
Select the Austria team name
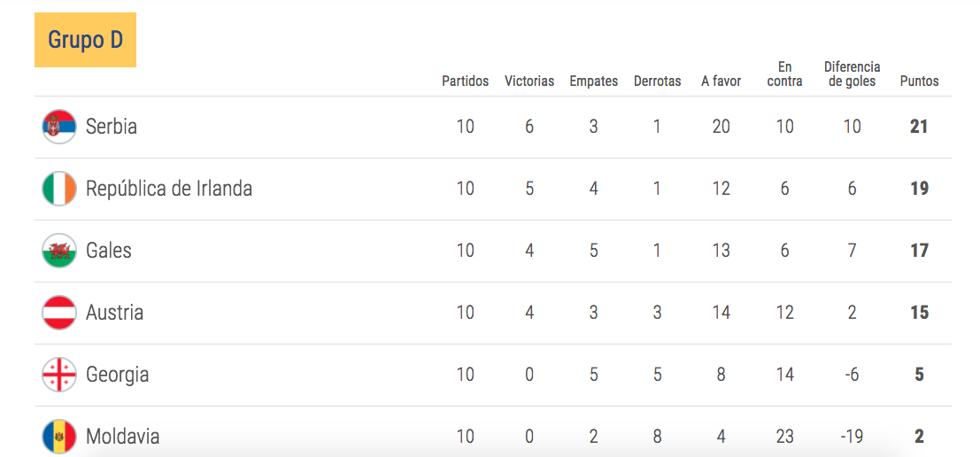(x=114, y=313)
